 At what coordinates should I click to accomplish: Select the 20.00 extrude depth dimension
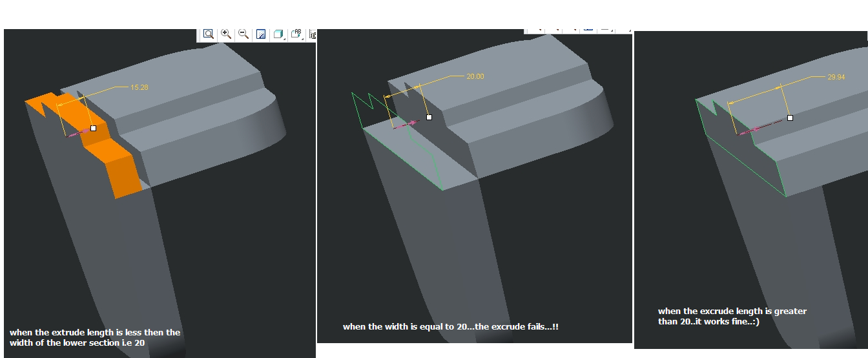click(475, 76)
